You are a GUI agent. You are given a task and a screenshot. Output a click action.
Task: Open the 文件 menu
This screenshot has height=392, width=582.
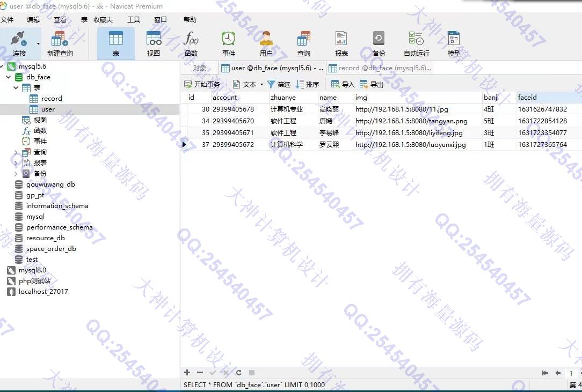[7, 20]
